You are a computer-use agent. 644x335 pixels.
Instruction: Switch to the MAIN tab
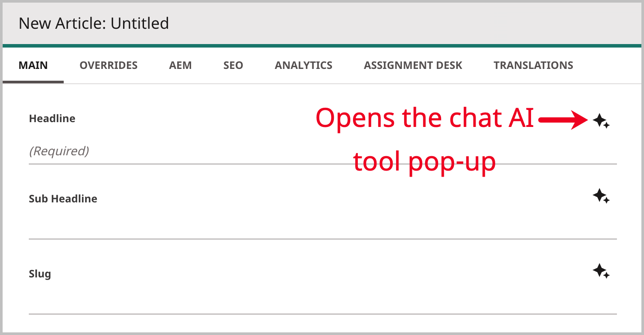pyautogui.click(x=33, y=65)
